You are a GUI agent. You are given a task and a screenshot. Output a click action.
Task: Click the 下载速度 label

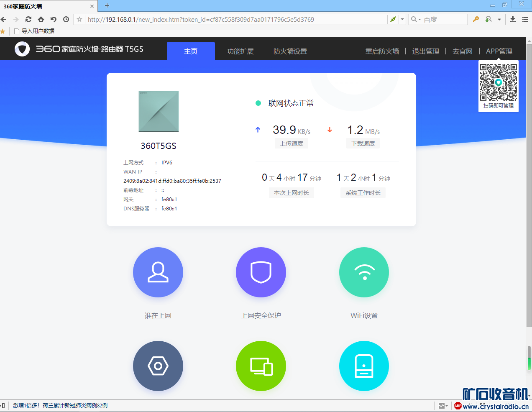point(363,143)
